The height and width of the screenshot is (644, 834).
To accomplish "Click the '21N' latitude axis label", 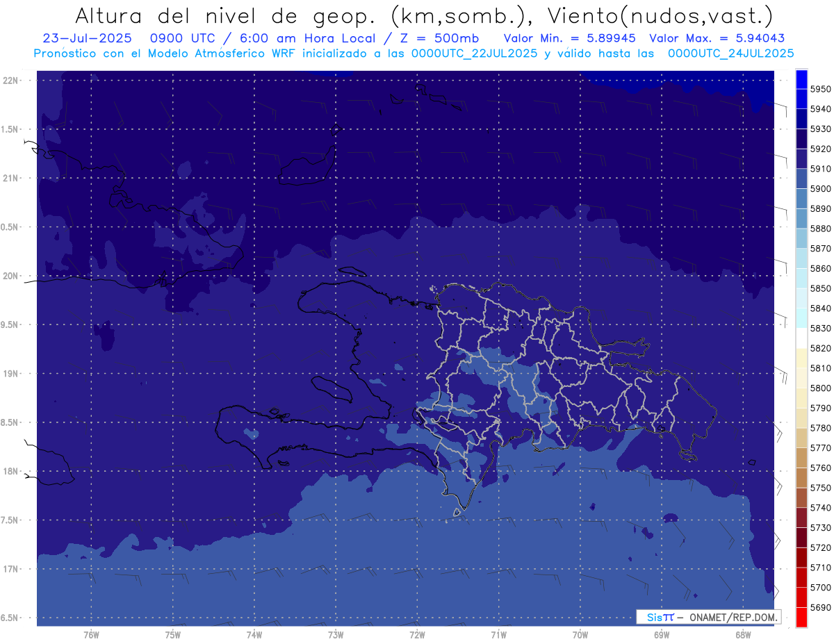I will pyautogui.click(x=10, y=178).
